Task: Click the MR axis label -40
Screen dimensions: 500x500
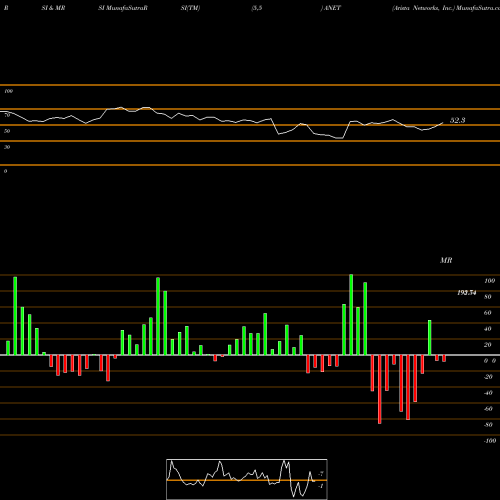Action: pyautogui.click(x=488, y=393)
